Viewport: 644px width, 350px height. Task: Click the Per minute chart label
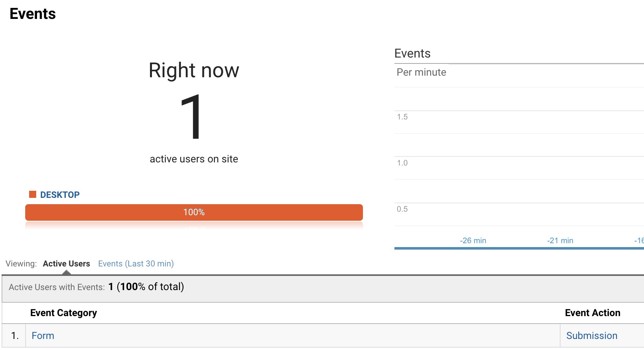pyautogui.click(x=421, y=73)
